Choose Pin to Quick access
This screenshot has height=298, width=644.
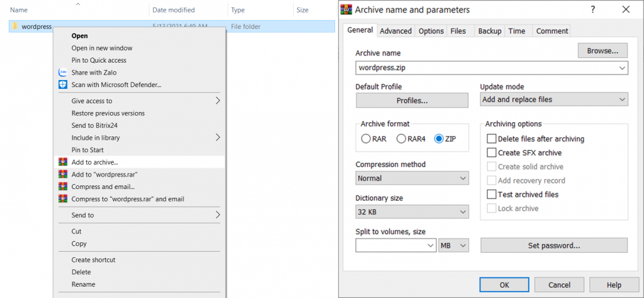tap(139, 60)
